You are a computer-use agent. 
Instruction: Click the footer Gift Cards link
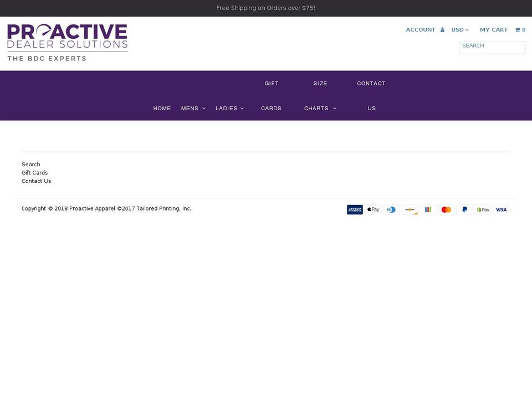click(x=34, y=173)
